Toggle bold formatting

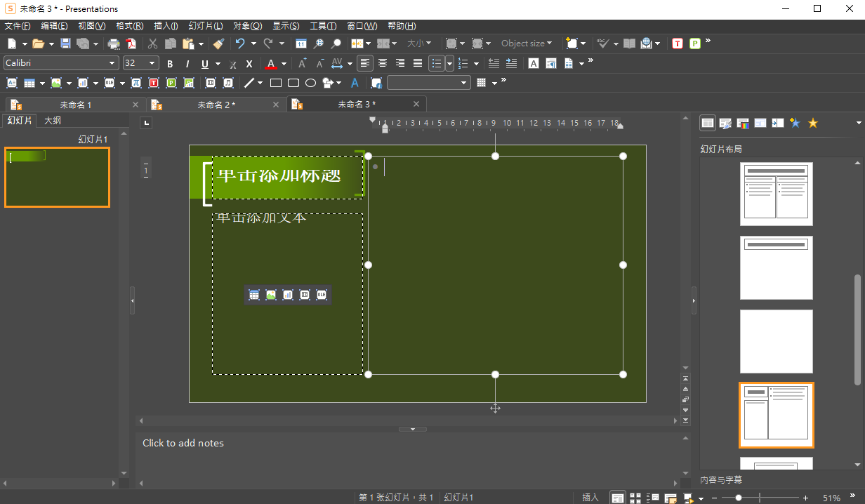pos(170,63)
